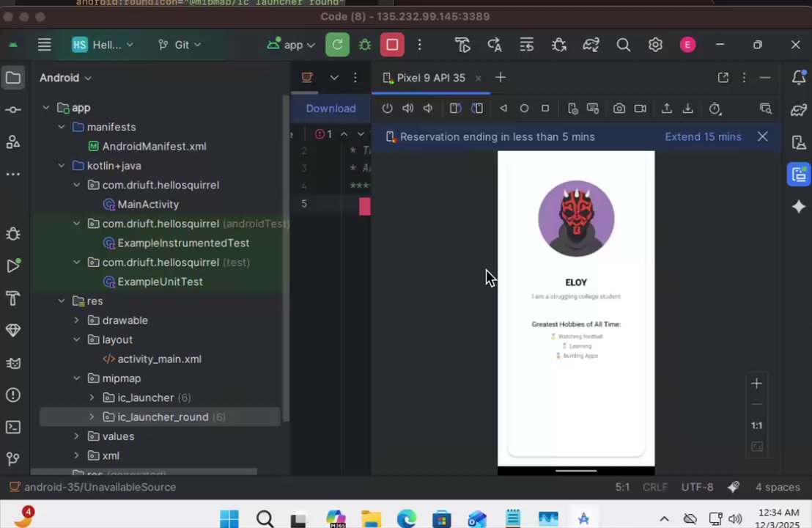Go to next highlighted error arrow
812x528 pixels.
[361, 134]
